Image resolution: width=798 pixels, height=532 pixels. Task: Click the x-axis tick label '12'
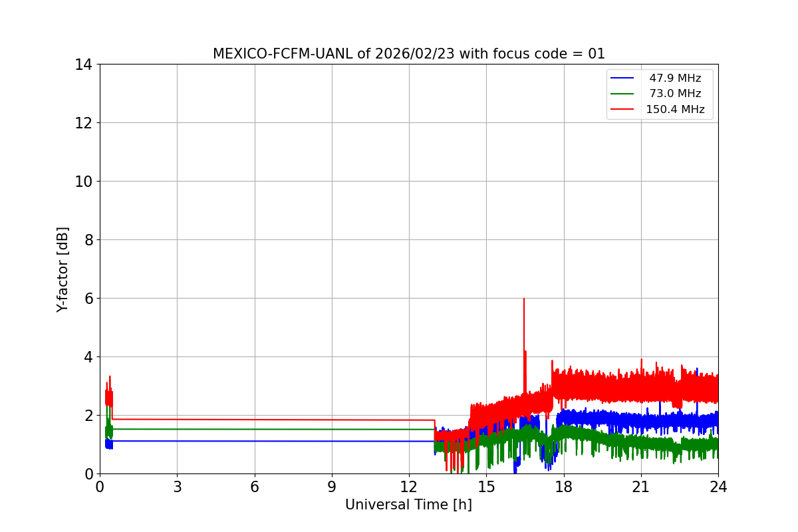[x=409, y=487]
